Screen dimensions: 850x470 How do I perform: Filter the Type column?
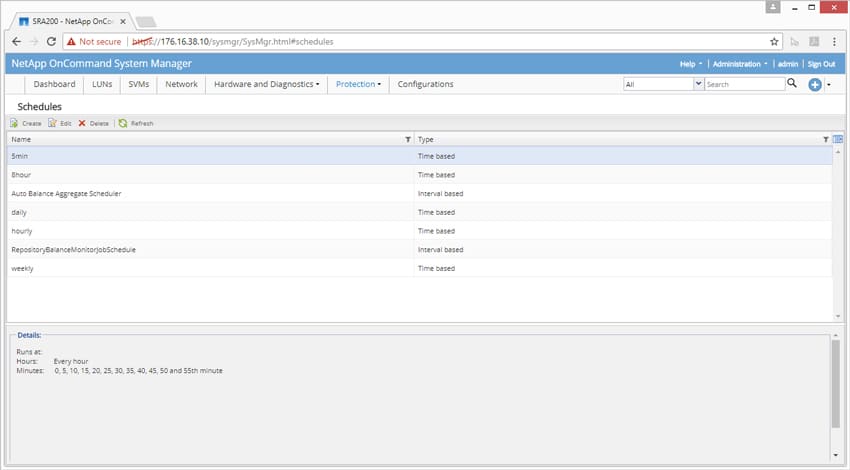pos(826,140)
